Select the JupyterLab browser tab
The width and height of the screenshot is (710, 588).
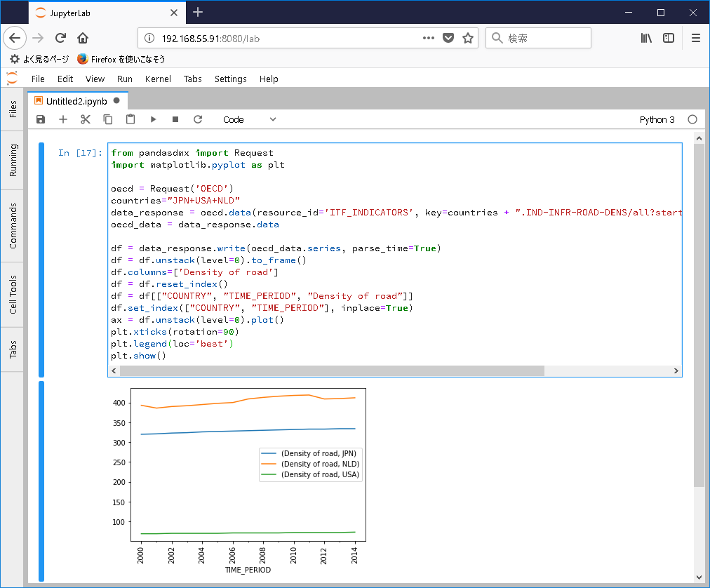107,13
